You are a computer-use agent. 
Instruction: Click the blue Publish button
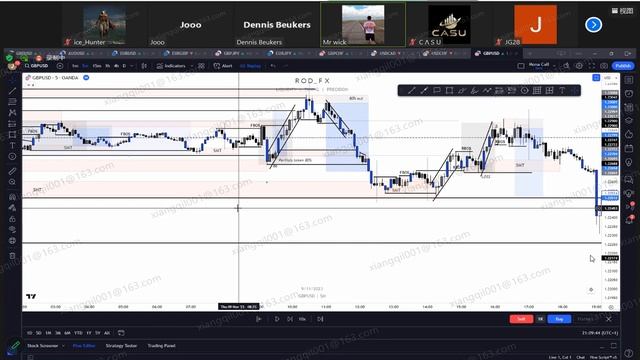click(623, 66)
